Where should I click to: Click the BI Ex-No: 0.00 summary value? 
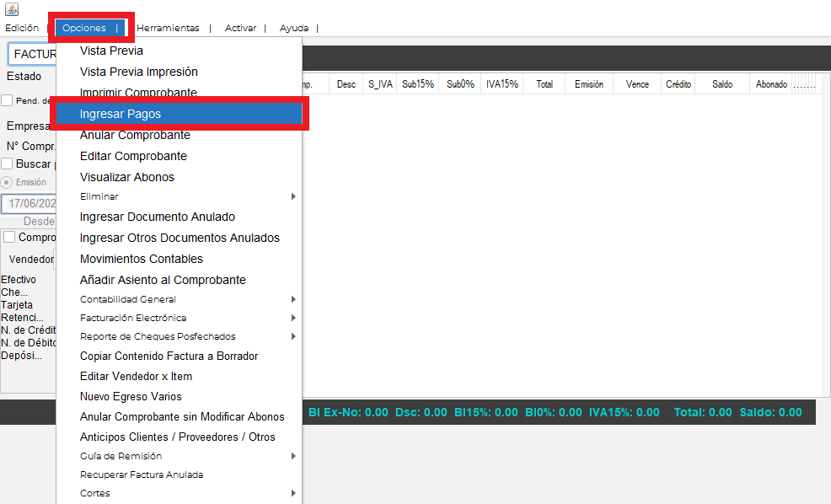348,412
